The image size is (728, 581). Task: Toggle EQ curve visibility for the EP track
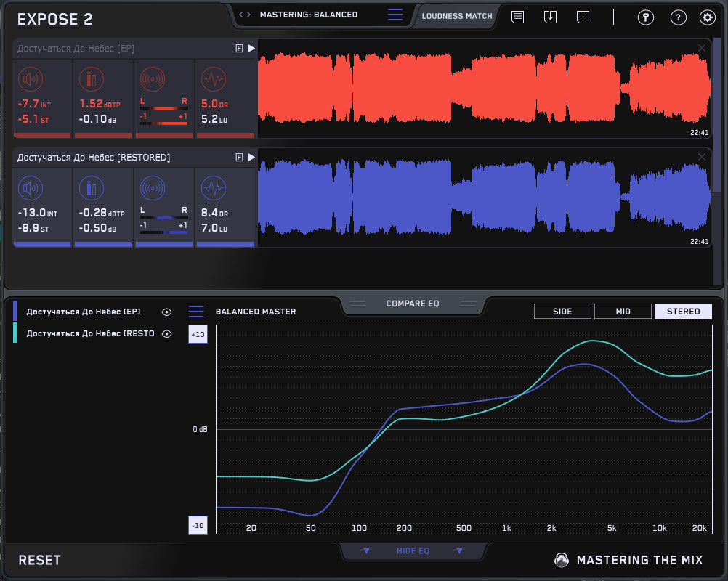(x=167, y=312)
